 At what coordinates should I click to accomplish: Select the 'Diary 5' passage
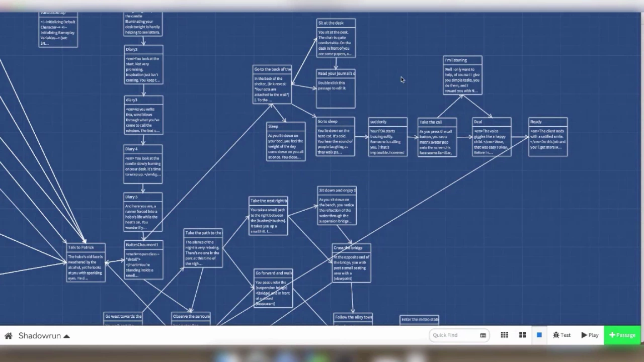pyautogui.click(x=143, y=212)
